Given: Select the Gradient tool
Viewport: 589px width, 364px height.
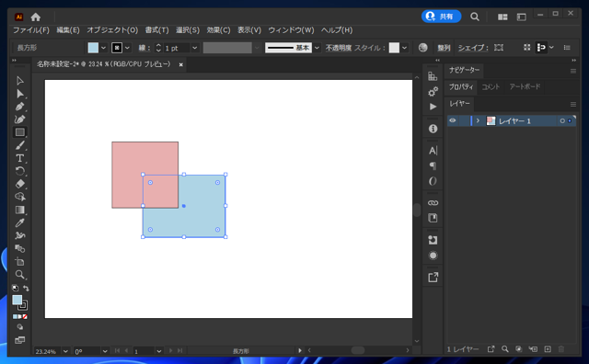Looking at the screenshot, I should point(20,210).
